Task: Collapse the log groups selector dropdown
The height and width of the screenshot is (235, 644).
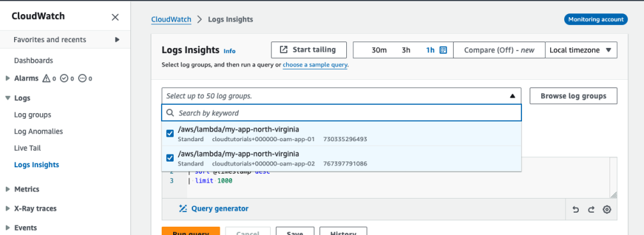Action: tap(512, 96)
